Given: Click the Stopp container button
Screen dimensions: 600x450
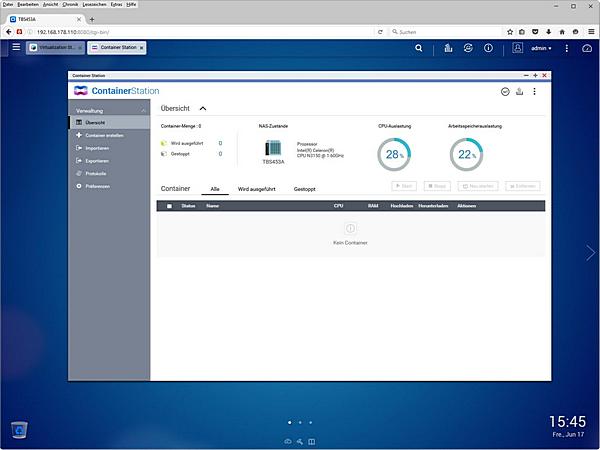Looking at the screenshot, I should [x=437, y=186].
